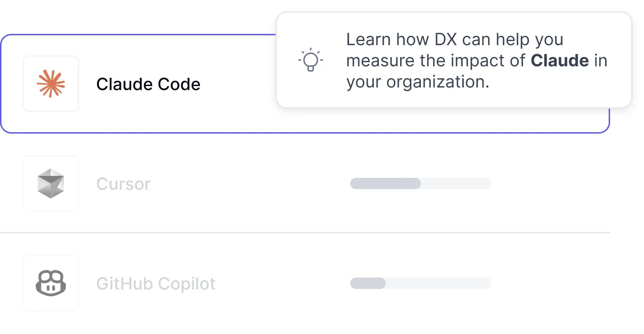This screenshot has height=334, width=644.
Task: Click "your organization." text in the tooltip
Action: [418, 82]
